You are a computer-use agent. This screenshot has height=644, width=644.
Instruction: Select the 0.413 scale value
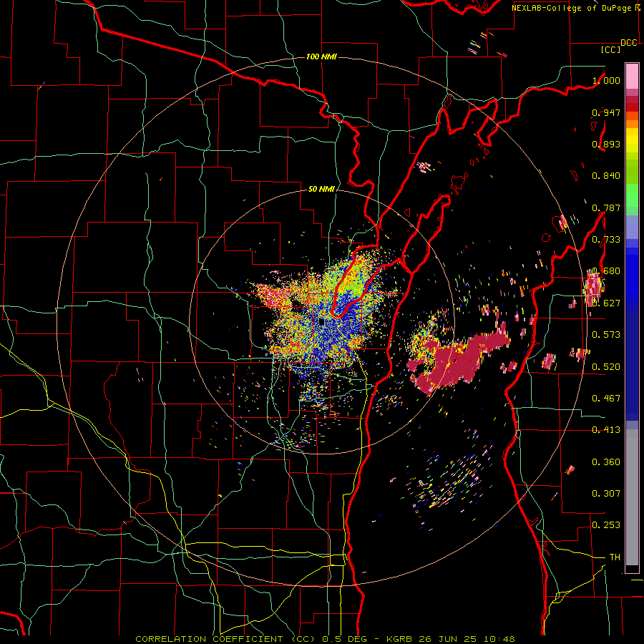606,430
